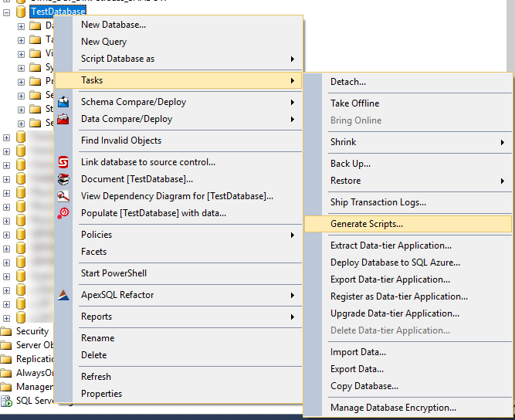Collapse the TestDatabase tree node

point(7,12)
